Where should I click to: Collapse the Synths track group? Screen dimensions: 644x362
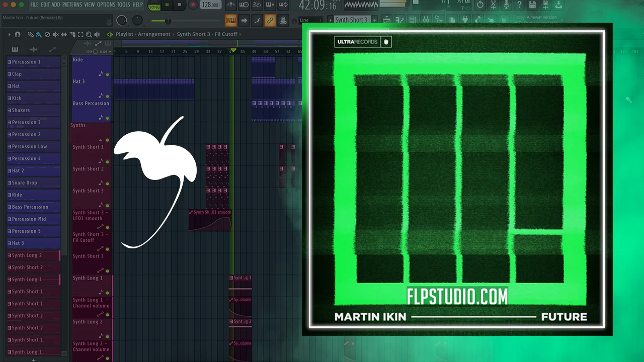pyautogui.click(x=100, y=140)
